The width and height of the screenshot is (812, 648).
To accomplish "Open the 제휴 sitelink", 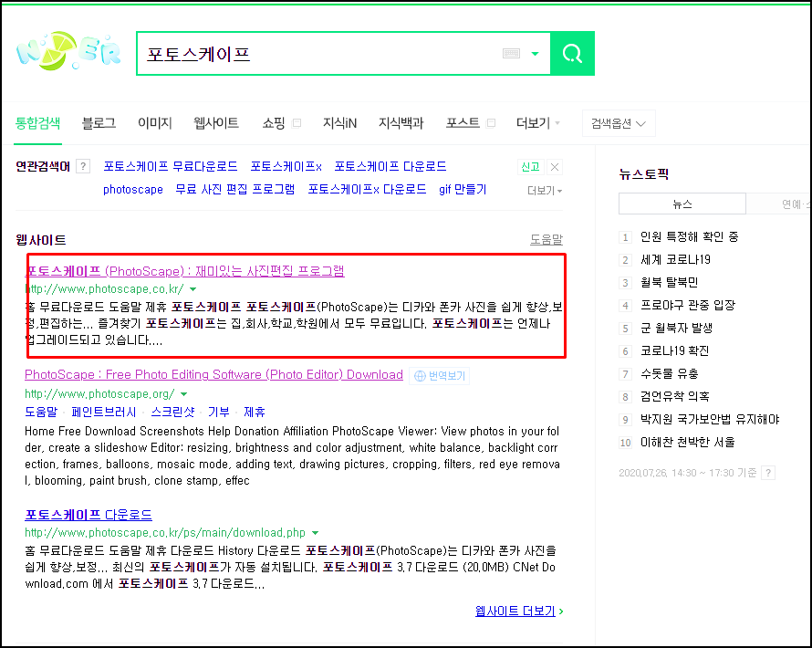I will click(255, 413).
